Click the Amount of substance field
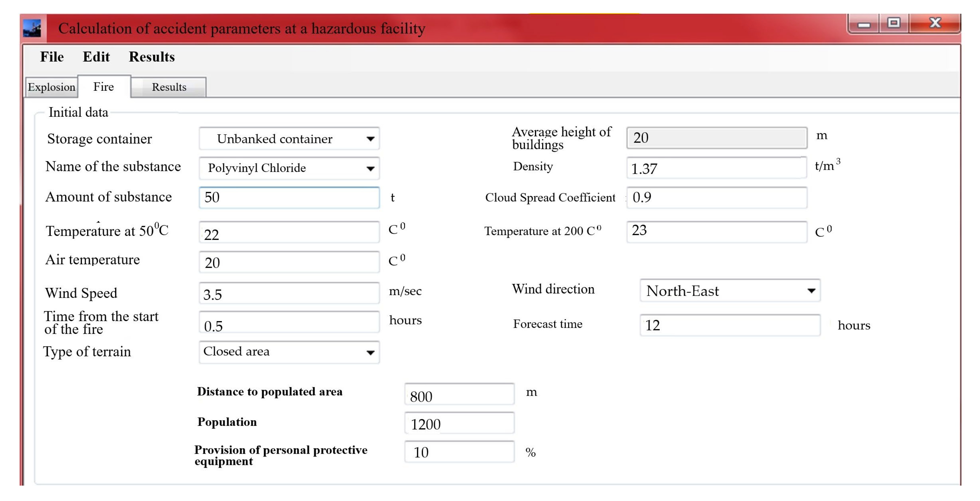980x501 pixels. point(289,197)
